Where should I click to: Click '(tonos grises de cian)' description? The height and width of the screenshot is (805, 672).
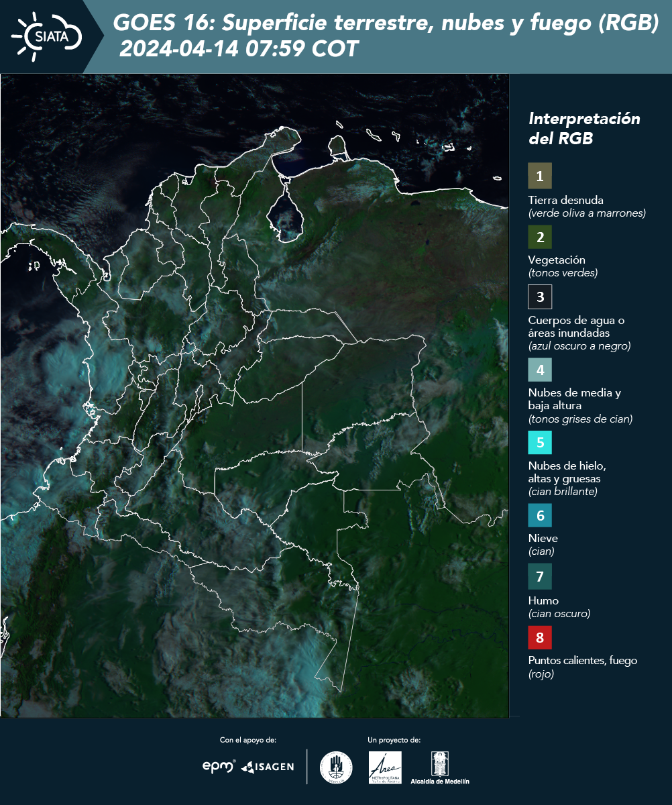click(x=580, y=419)
